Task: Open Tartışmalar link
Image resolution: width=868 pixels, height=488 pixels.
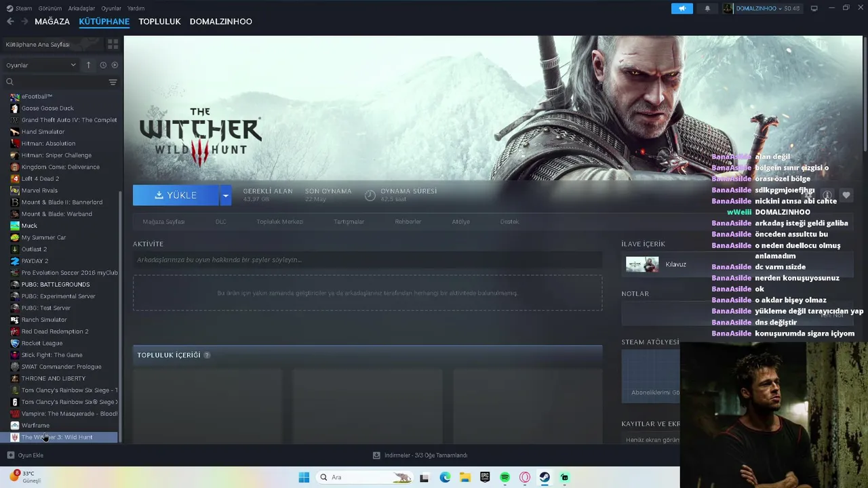Action: click(349, 222)
